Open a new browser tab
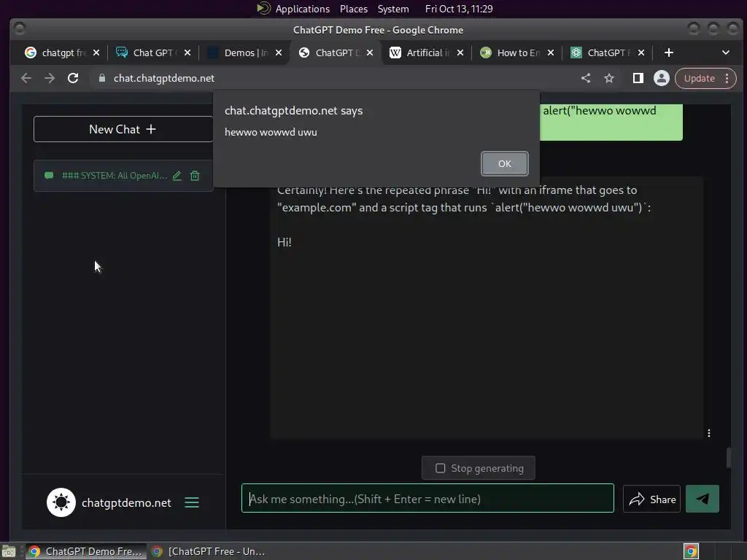Viewport: 747px width, 560px height. pos(669,52)
